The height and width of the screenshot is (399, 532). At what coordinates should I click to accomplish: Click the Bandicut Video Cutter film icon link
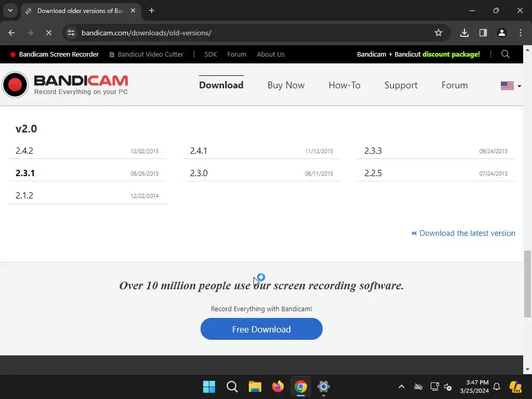[x=146, y=54]
